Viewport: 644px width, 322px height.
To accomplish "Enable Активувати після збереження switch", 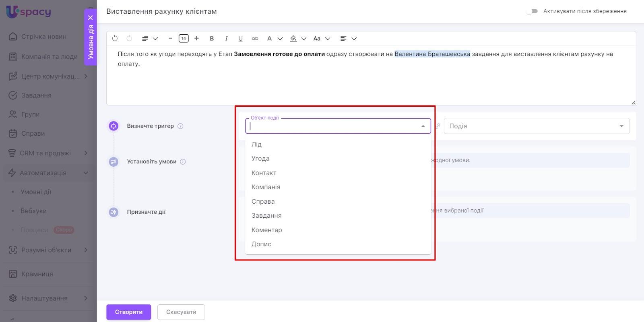I will [x=532, y=11].
